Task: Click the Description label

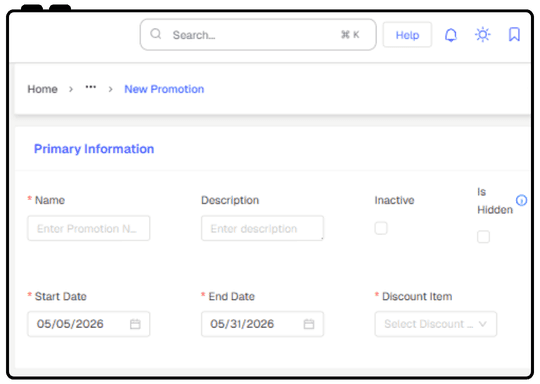Action: (230, 200)
